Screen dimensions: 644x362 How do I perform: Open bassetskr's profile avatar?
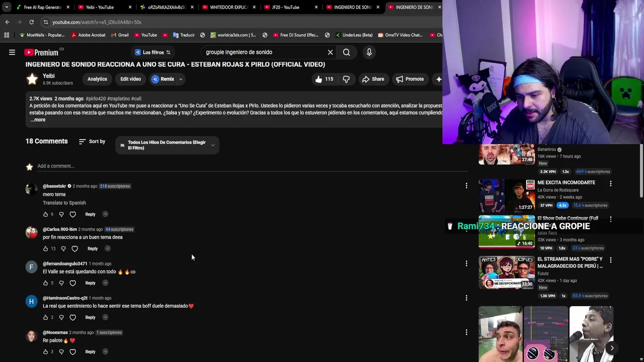click(x=32, y=189)
